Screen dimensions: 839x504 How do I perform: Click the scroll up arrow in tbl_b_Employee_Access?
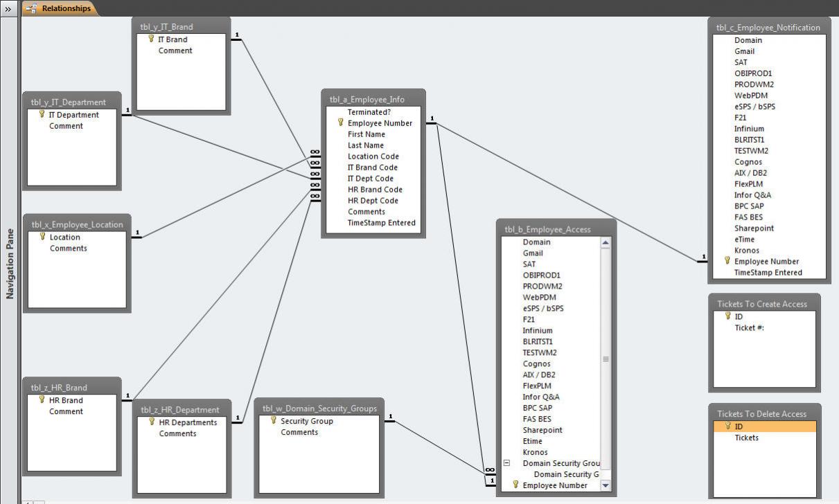(606, 242)
